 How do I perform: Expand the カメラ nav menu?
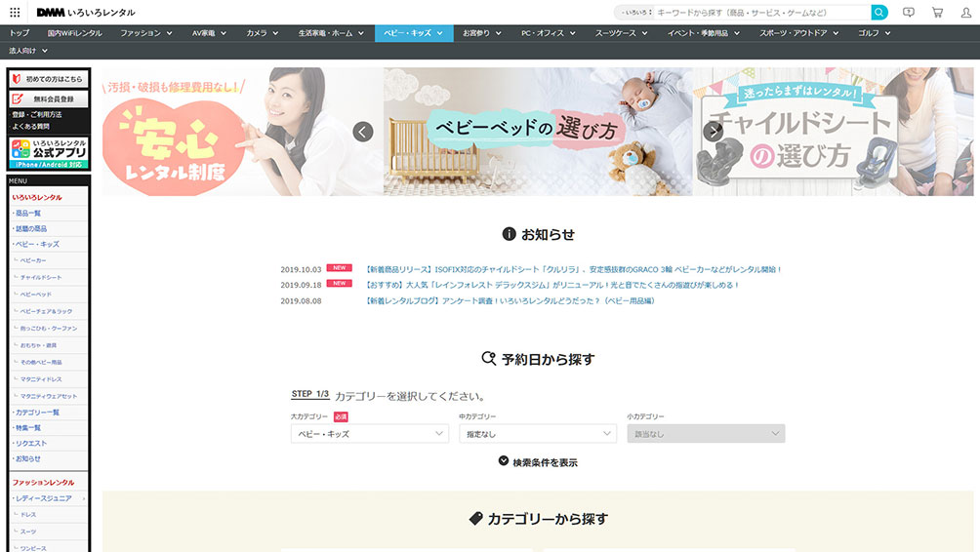click(x=263, y=33)
